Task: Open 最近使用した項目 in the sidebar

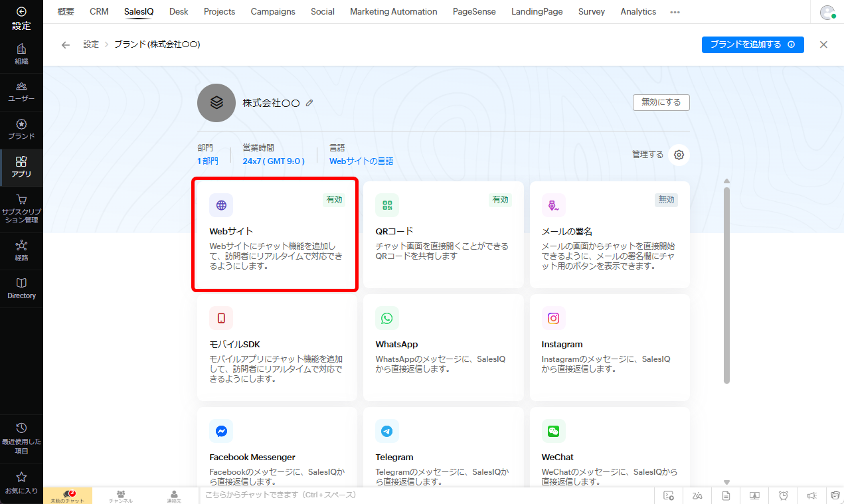Action: 21,438
